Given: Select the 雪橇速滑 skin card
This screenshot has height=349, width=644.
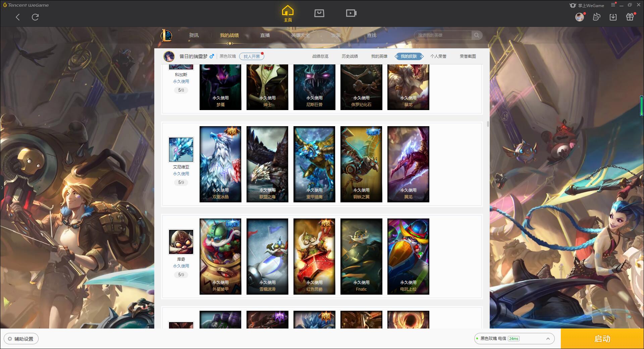Looking at the screenshot, I should pyautogui.click(x=267, y=256).
